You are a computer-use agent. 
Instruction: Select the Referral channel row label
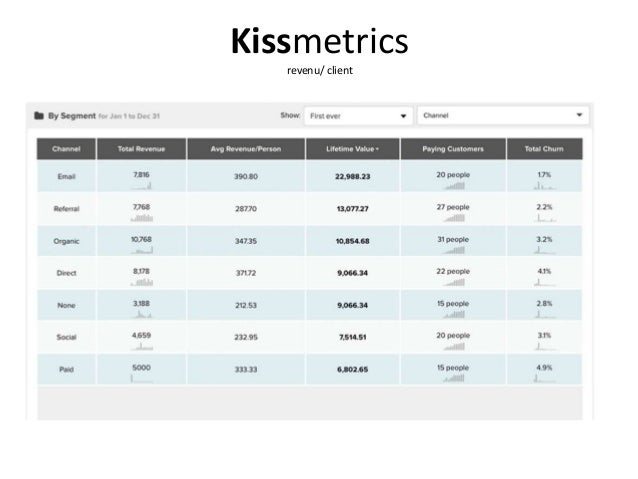66,209
